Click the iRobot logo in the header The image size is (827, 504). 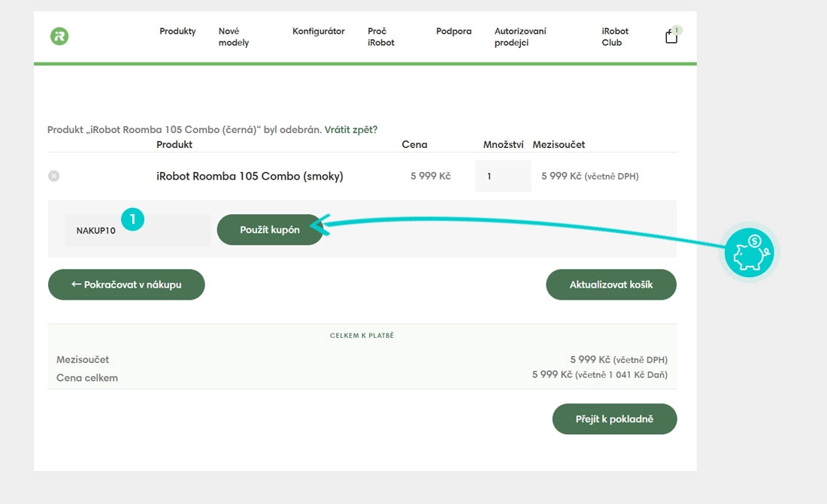[59, 36]
